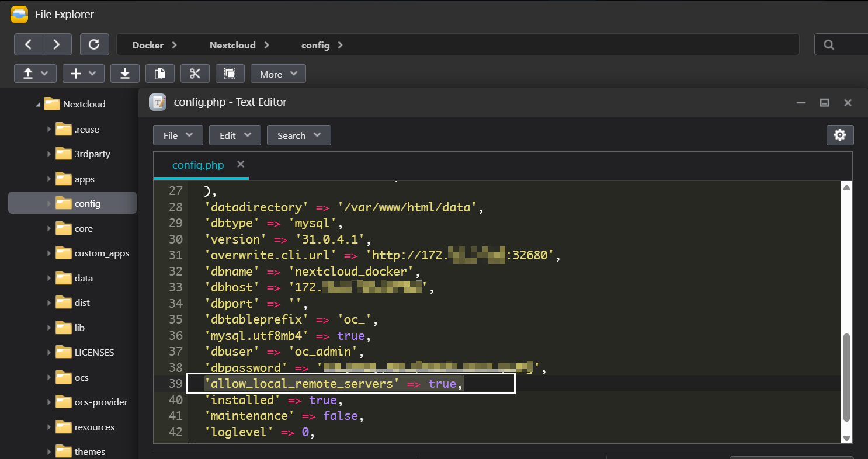The width and height of the screenshot is (868, 459).
Task: Open the create new plus dropdown
Action: [83, 74]
